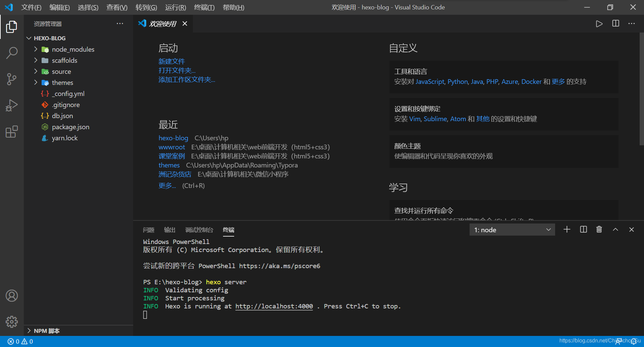
Task: Close the 欢迎使用 tab
Action: pos(185,23)
